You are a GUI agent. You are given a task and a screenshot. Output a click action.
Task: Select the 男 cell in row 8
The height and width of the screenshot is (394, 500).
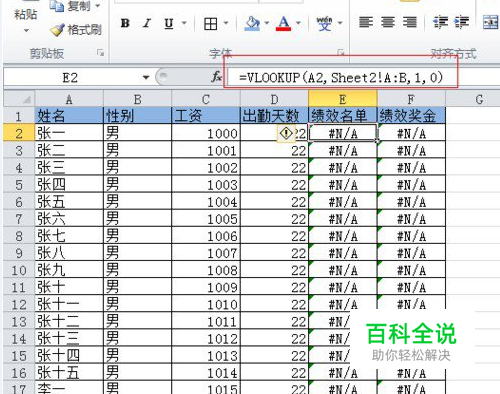(137, 236)
